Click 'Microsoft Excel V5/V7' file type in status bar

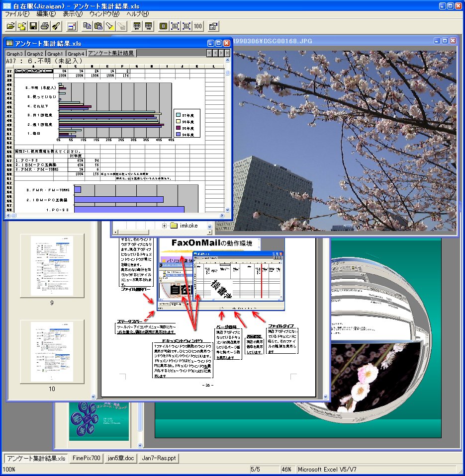pos(327,470)
